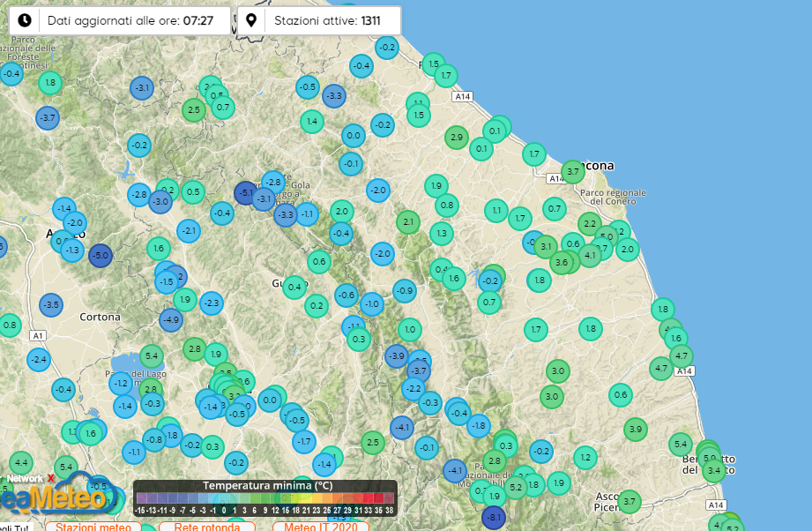Image resolution: width=812 pixels, height=531 pixels.
Task: Click the -2.3 station marker
Action: click(x=211, y=303)
